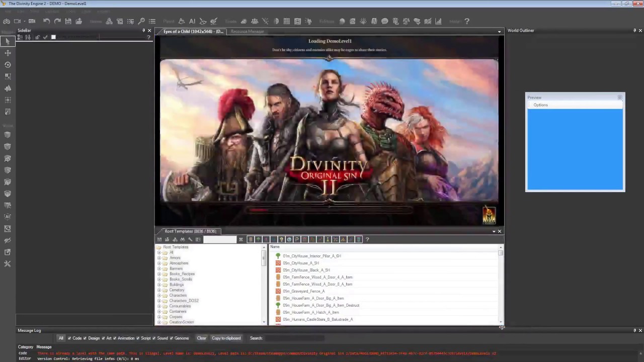Screen dimensions: 644x362
Task: Expand the Buildings folder node
Action: (159, 285)
